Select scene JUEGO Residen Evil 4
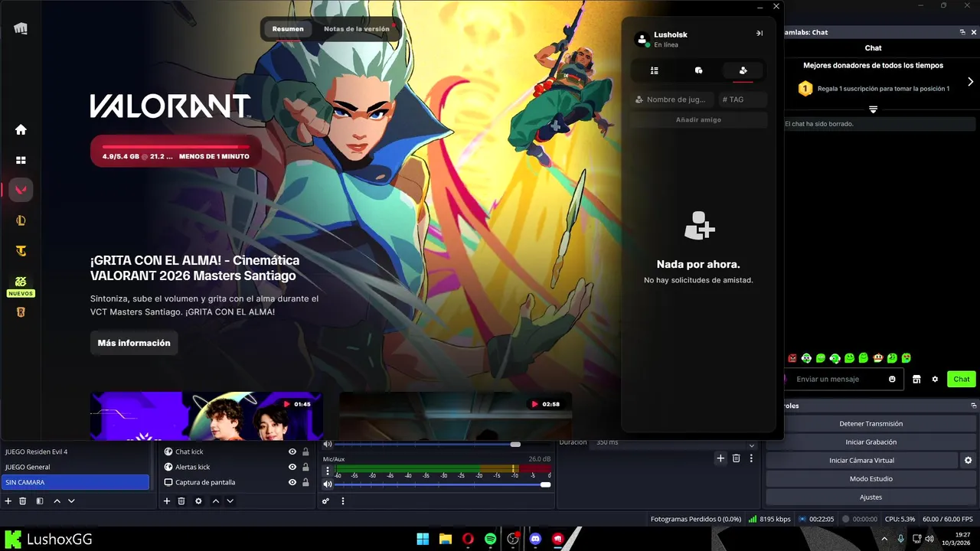980x551 pixels. point(75,452)
